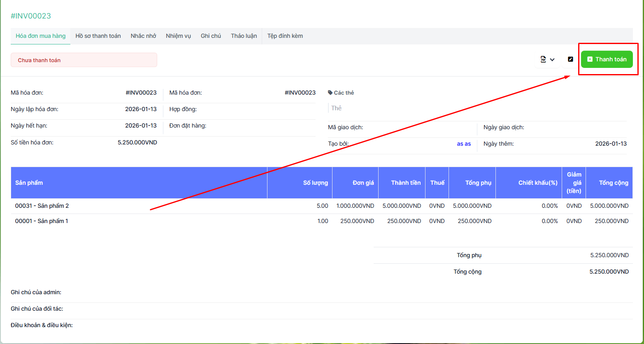Image resolution: width=644 pixels, height=344 pixels.
Task: Open the Thảo luận tab
Action: point(244,36)
